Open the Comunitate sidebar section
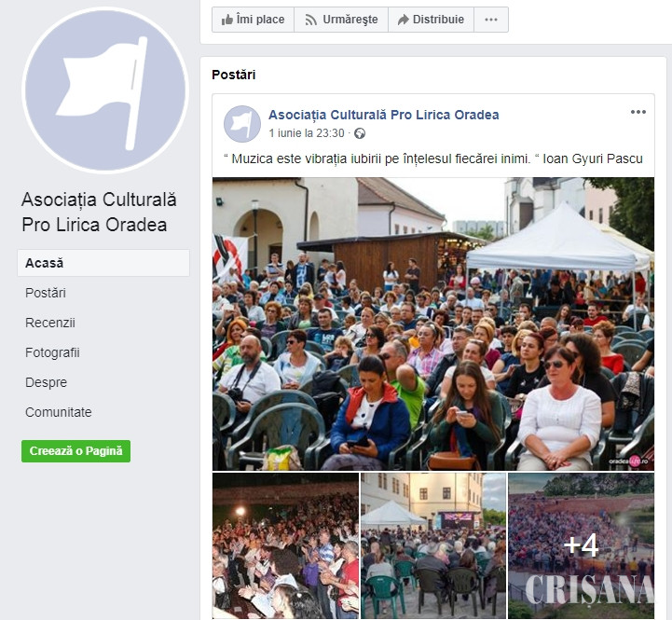The height and width of the screenshot is (620, 672). point(59,412)
